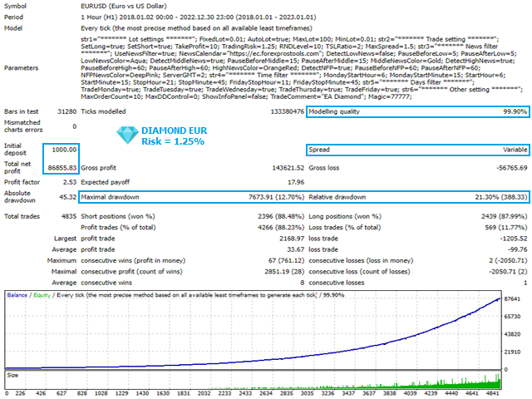
Task: Click the Gross profit value 143621.52
Action: [283, 168]
